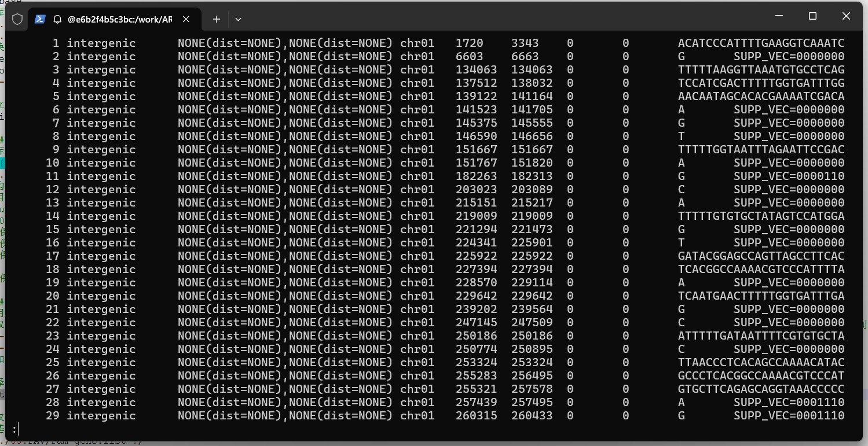Image resolution: width=868 pixels, height=446 pixels.
Task: Maximize the terminal window
Action: click(812, 16)
